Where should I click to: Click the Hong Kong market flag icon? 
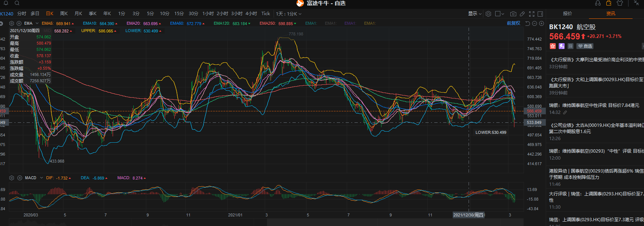[x=553, y=46]
